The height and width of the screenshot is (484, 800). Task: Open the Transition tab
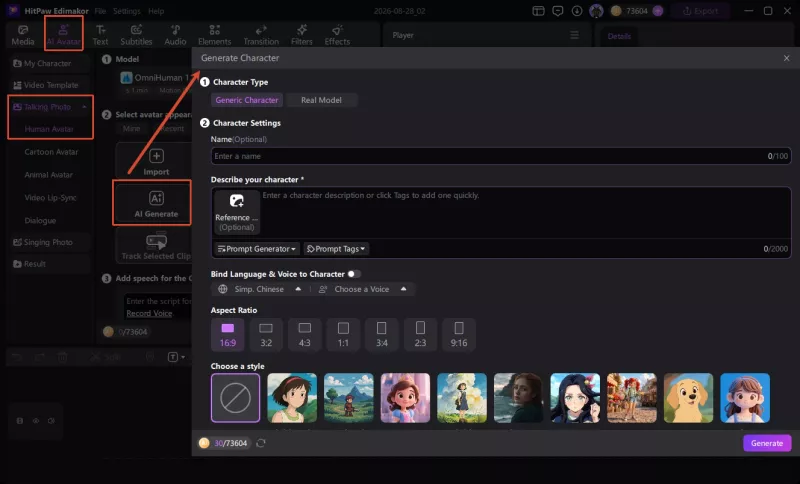[x=261, y=35]
